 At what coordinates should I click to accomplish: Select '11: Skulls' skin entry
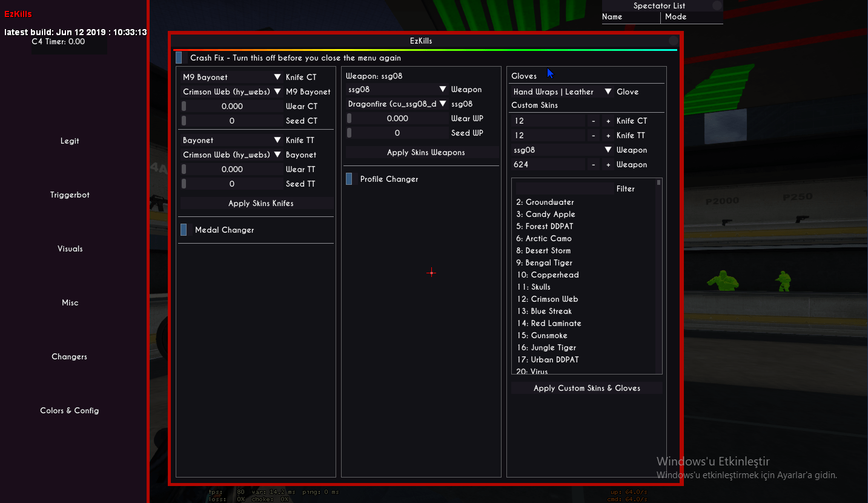(x=534, y=287)
